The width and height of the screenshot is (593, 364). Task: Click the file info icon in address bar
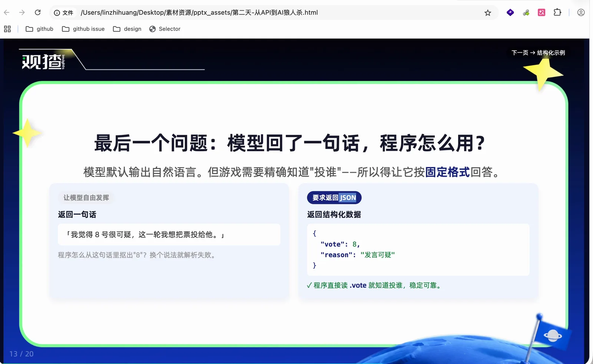click(57, 13)
